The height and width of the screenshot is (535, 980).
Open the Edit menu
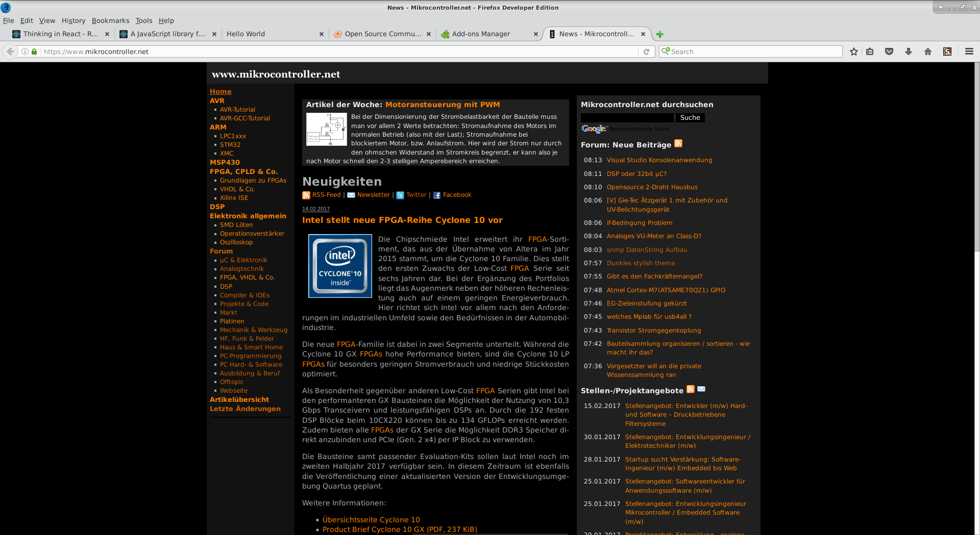click(27, 20)
